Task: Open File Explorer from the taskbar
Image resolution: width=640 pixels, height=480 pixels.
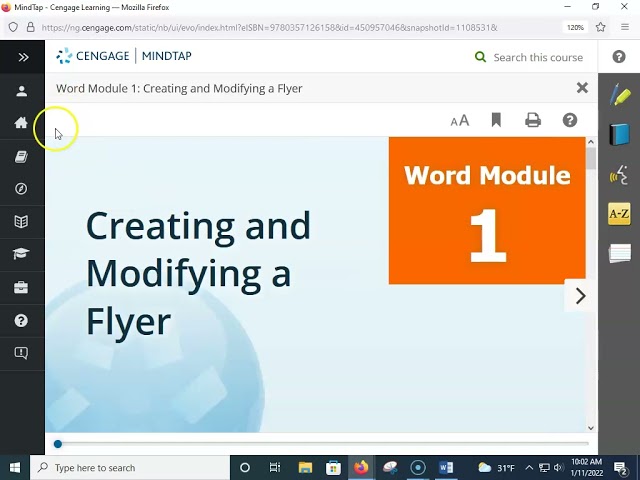Action: click(305, 468)
